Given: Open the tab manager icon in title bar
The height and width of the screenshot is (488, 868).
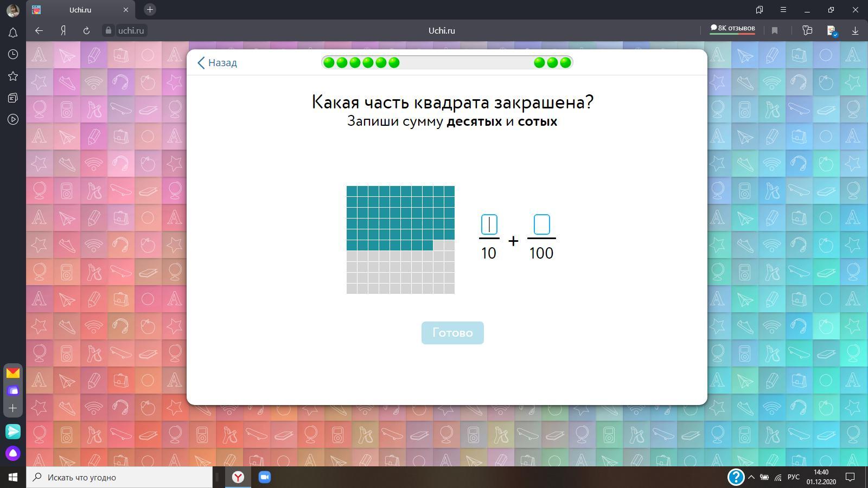Looking at the screenshot, I should (759, 10).
